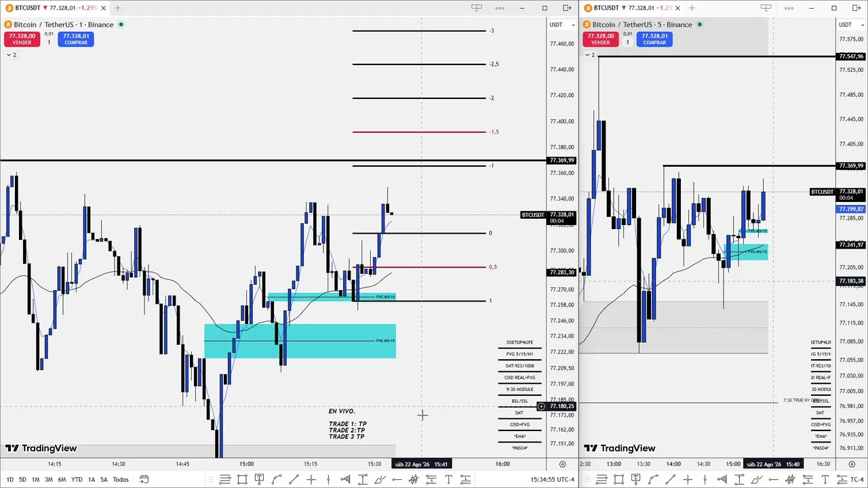The image size is (868, 488).
Task: Grab left window drawing toolbar drag handle
Action: click(211, 480)
